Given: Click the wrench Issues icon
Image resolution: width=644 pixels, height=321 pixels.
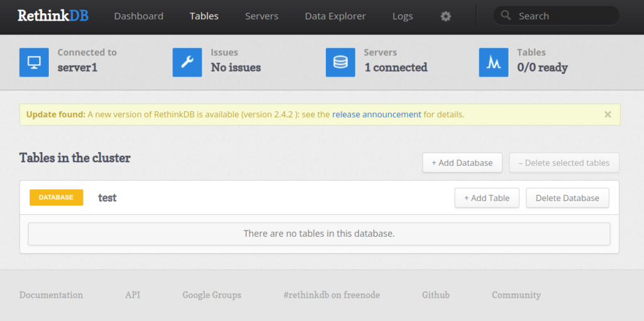Looking at the screenshot, I should click(x=187, y=62).
